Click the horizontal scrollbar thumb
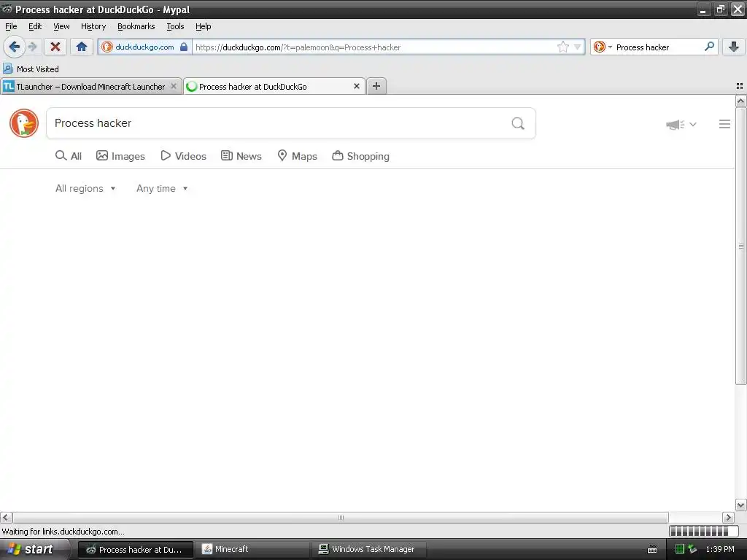This screenshot has height=560, width=747. (x=341, y=517)
